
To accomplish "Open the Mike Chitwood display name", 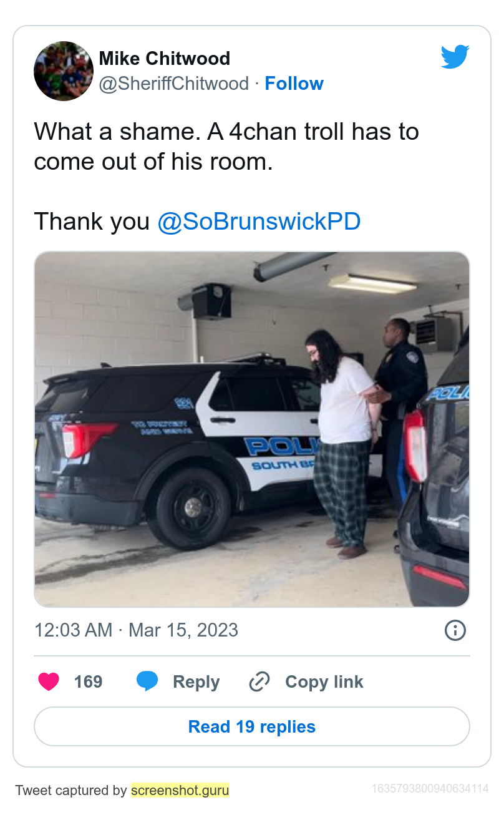I will point(165,59).
